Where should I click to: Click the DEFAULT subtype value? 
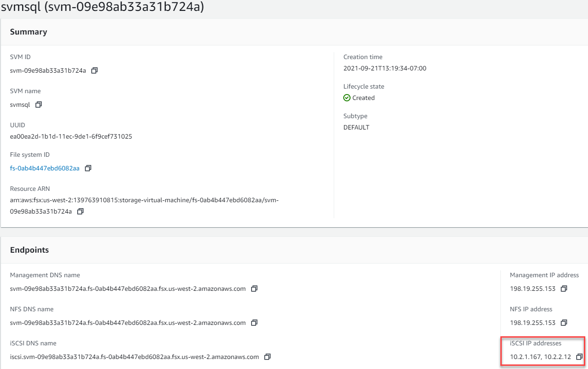[356, 127]
